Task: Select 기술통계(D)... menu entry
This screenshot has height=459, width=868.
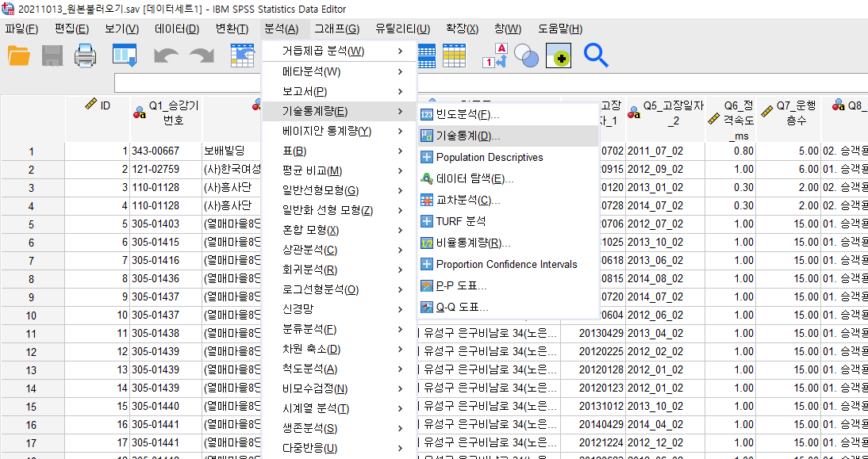Action: 508,136
